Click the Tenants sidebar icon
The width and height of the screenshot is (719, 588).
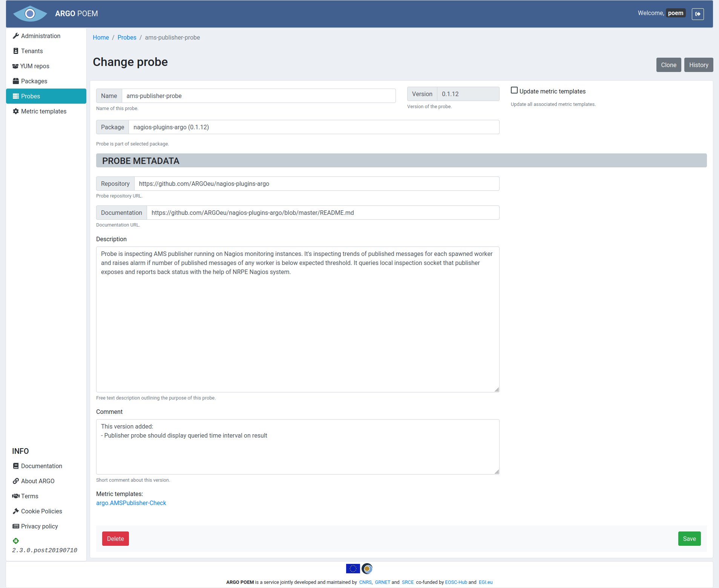[x=15, y=51]
